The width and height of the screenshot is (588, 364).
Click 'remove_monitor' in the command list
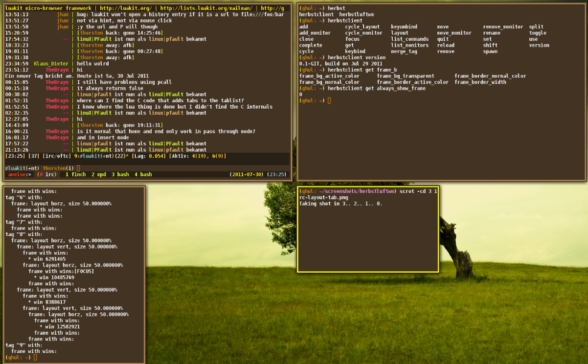click(x=503, y=26)
